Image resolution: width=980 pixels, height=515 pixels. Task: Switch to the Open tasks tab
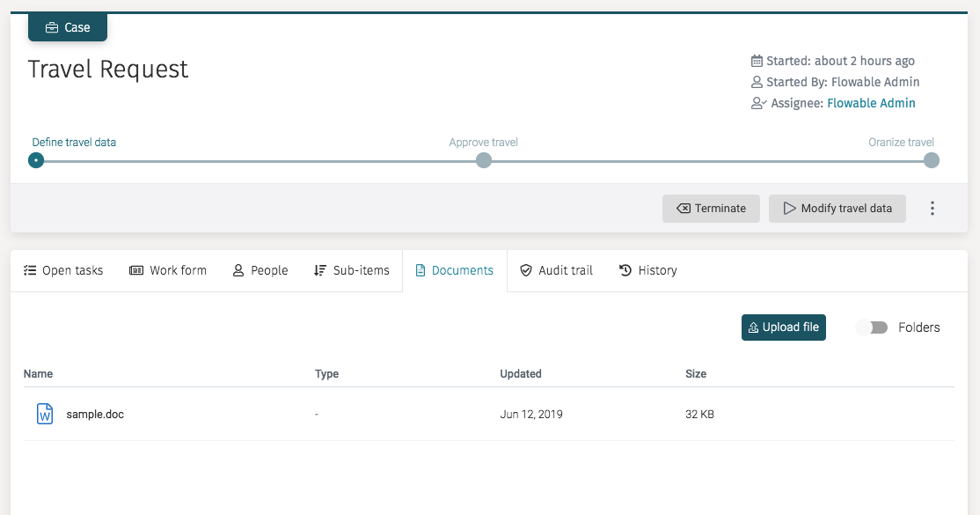(x=63, y=270)
